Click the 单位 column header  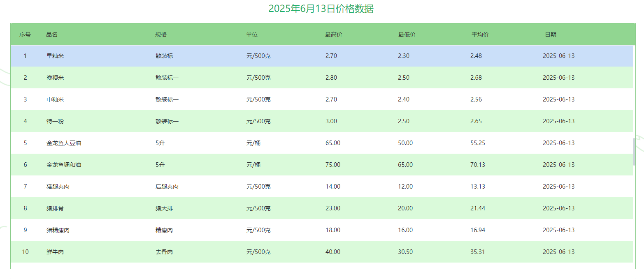252,35
